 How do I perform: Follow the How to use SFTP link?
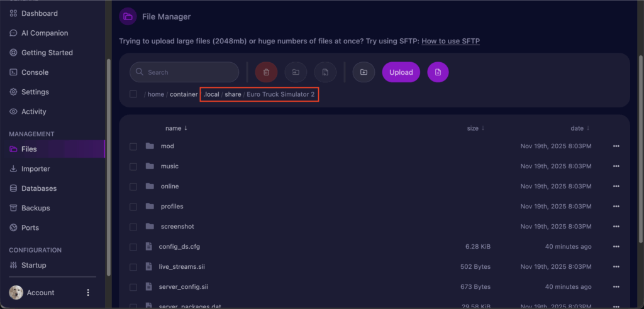[450, 41]
